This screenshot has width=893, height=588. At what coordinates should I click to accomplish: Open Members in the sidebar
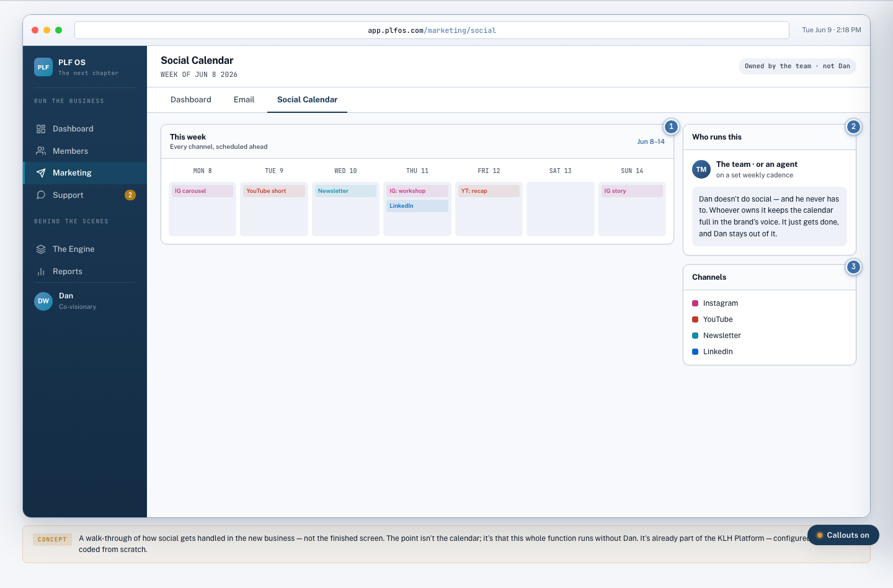pyautogui.click(x=70, y=151)
